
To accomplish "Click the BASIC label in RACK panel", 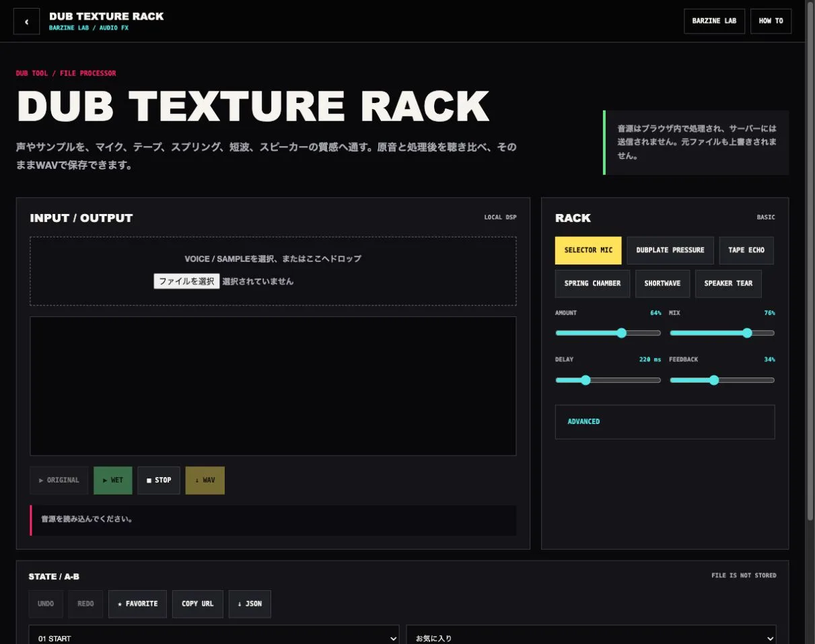I will 766,217.
